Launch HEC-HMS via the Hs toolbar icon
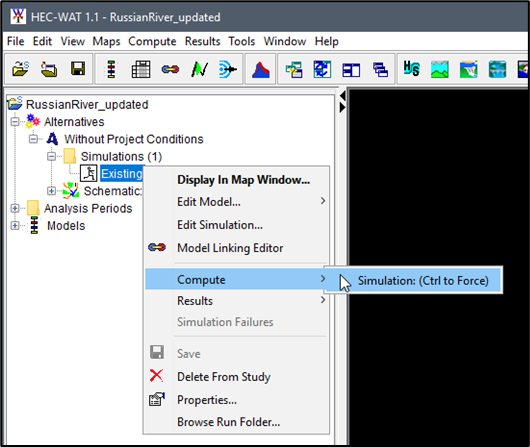Image resolution: width=530 pixels, height=447 pixels. pyautogui.click(x=411, y=69)
